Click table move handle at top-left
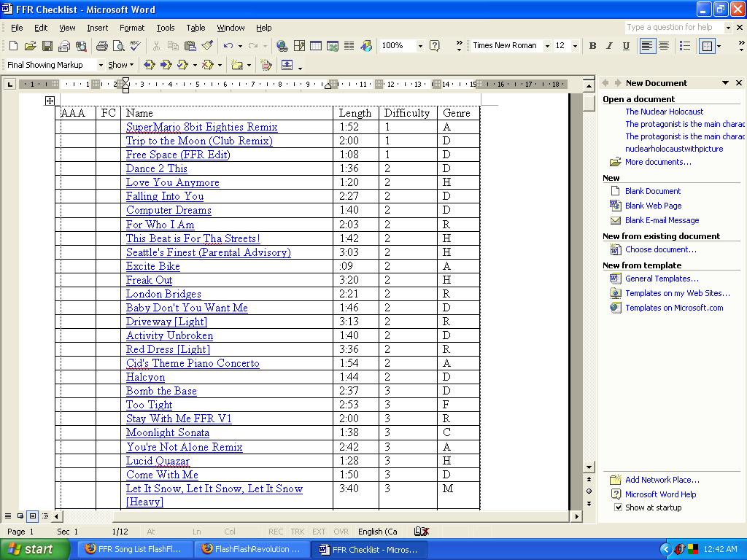The image size is (747, 560). pyautogui.click(x=50, y=101)
